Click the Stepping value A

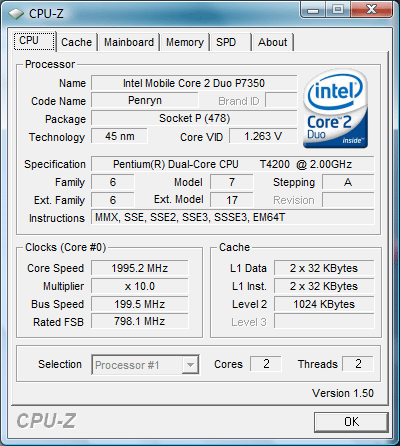[348, 182]
